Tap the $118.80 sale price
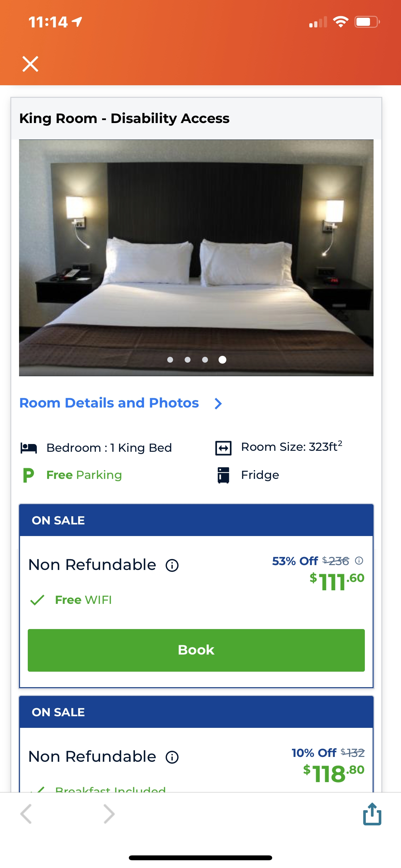The width and height of the screenshot is (401, 868). click(334, 773)
